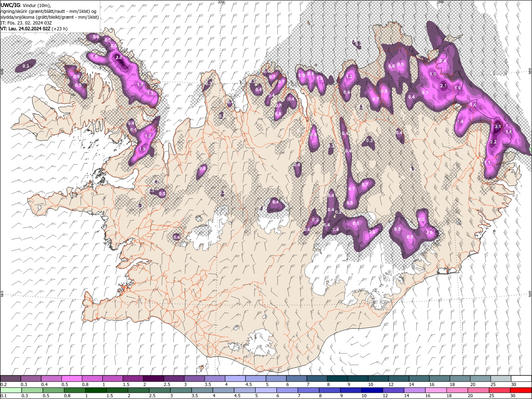Image resolution: width=532 pixels, height=399 pixels.
Task: Select the bright pink 0.5 snow legend swatch
Action: [x=71, y=378]
